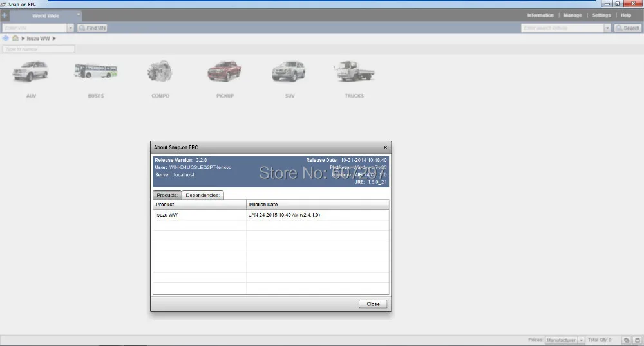Select the World Wide tab
Screen dimensions: 644x346
point(46,16)
